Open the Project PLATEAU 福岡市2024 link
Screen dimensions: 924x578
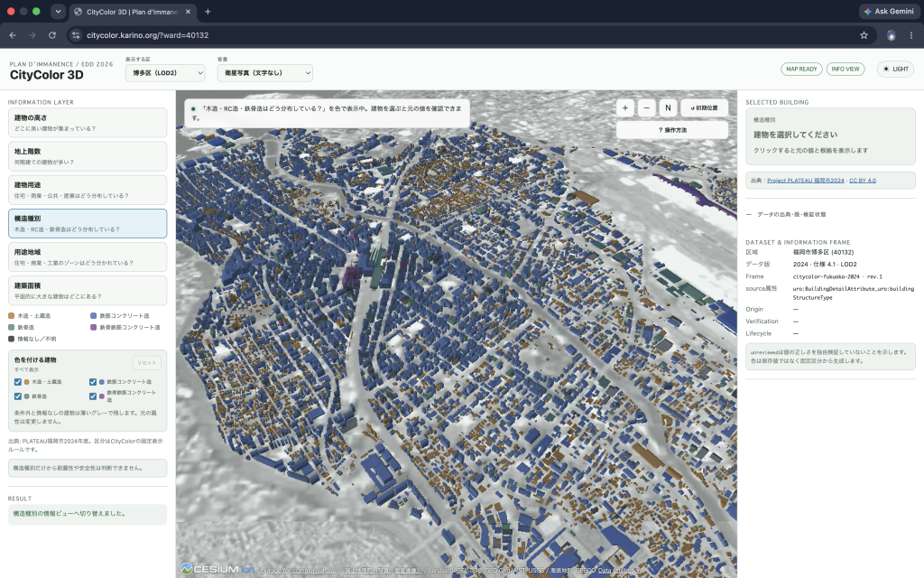(x=805, y=181)
